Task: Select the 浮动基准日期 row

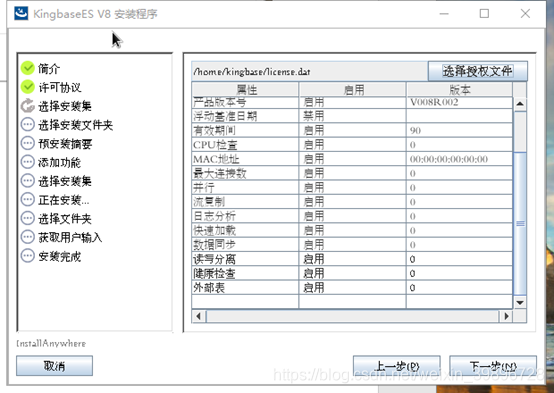Action: tap(352, 116)
